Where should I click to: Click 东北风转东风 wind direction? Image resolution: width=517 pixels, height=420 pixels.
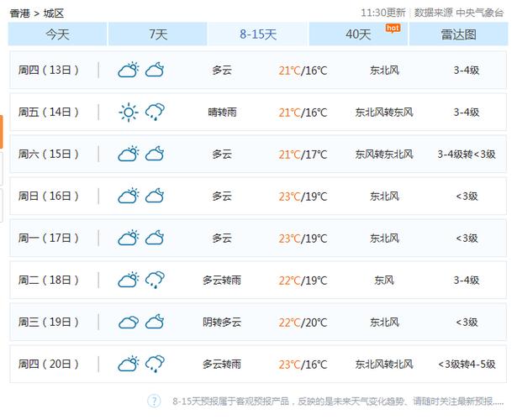coord(384,113)
